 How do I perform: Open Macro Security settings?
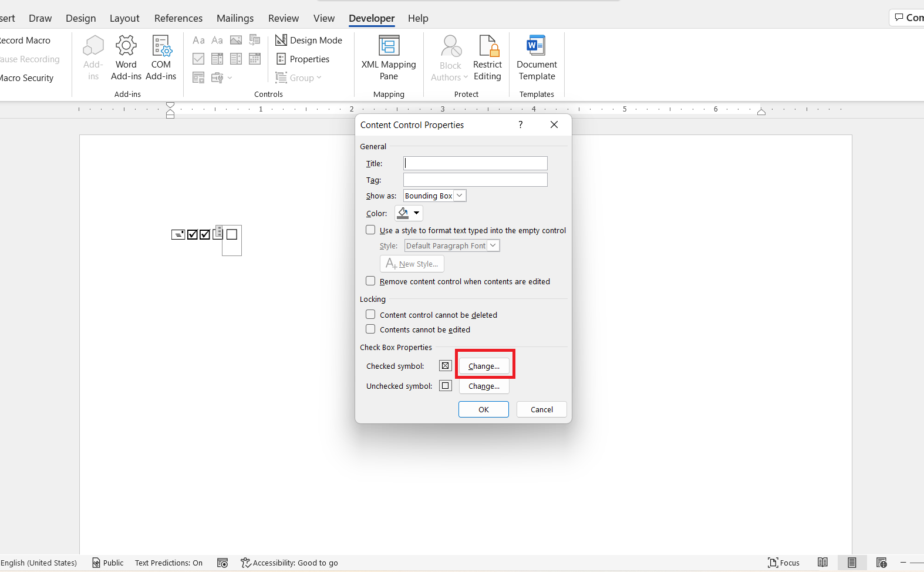26,78
